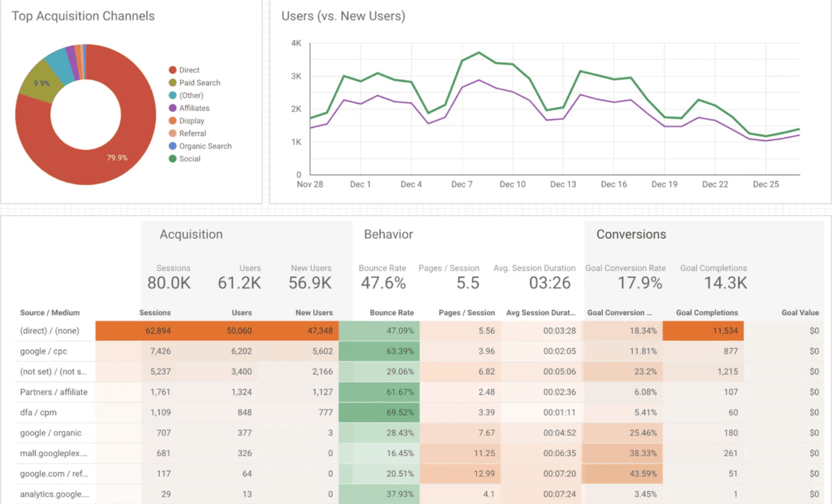Viewport: 832px width, 504px height.
Task: Click the Paid Search legend dot
Action: click(x=173, y=83)
